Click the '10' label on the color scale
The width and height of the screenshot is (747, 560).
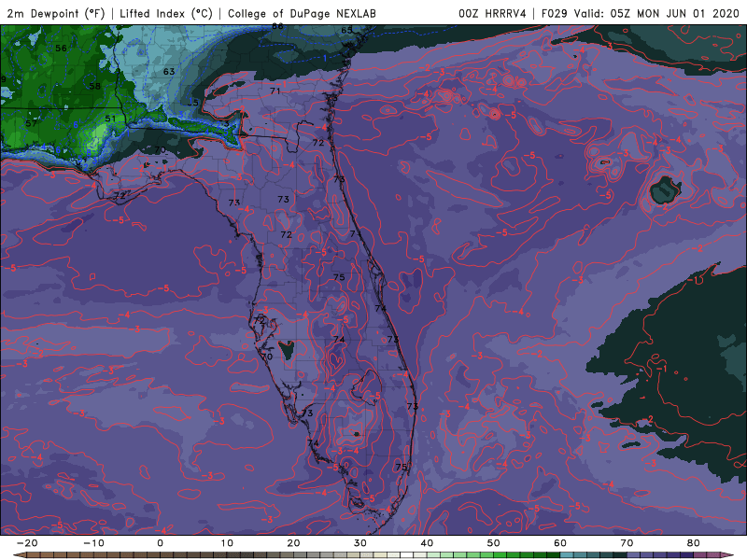point(227,543)
